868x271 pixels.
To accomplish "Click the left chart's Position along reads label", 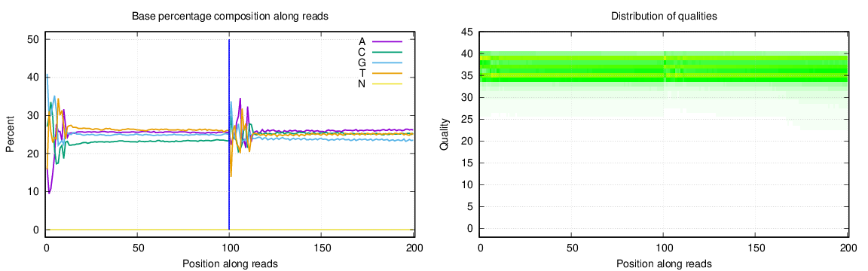I will (x=231, y=263).
